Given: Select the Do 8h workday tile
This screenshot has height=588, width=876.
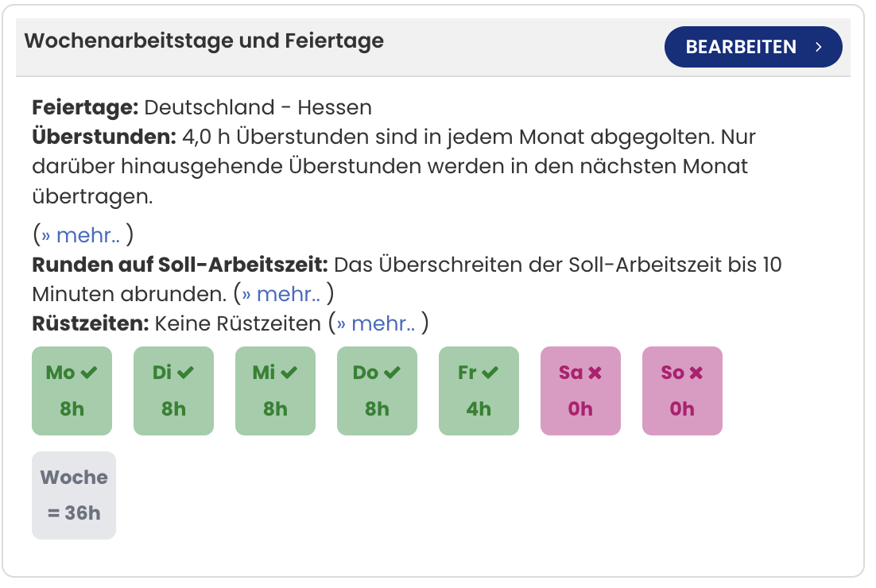Looking at the screenshot, I should [x=377, y=391].
